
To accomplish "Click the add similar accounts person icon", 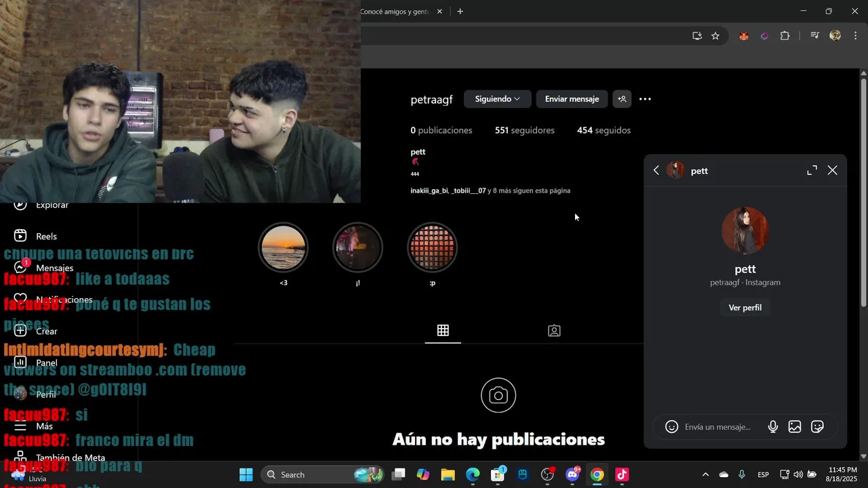I will [x=622, y=99].
